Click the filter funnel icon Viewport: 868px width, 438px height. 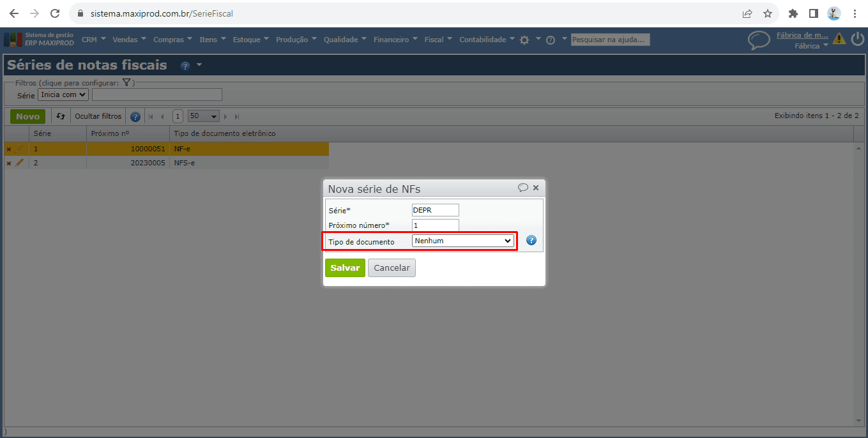(126, 82)
